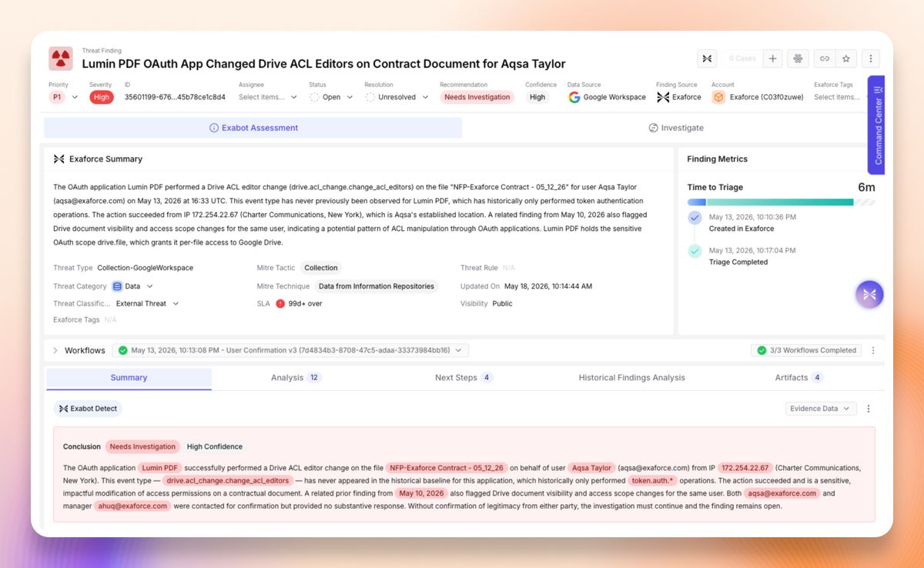924x568 pixels.
Task: Click the Lumin PDF chip in conclusion
Action: 160,468
